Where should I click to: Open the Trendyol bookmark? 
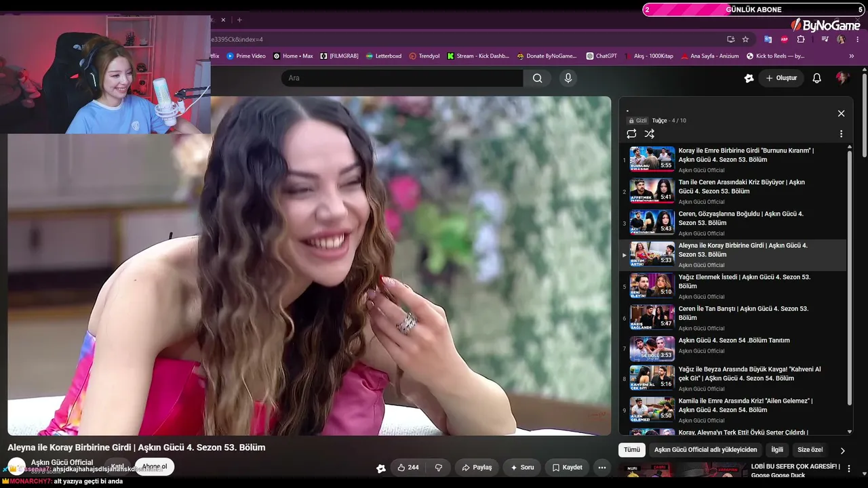point(425,56)
